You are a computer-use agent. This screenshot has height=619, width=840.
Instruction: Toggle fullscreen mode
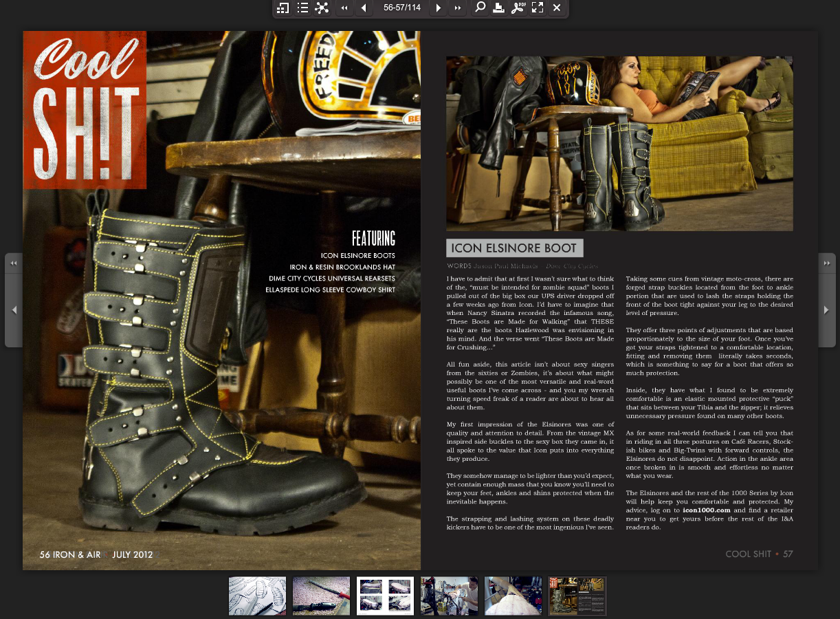pos(538,8)
